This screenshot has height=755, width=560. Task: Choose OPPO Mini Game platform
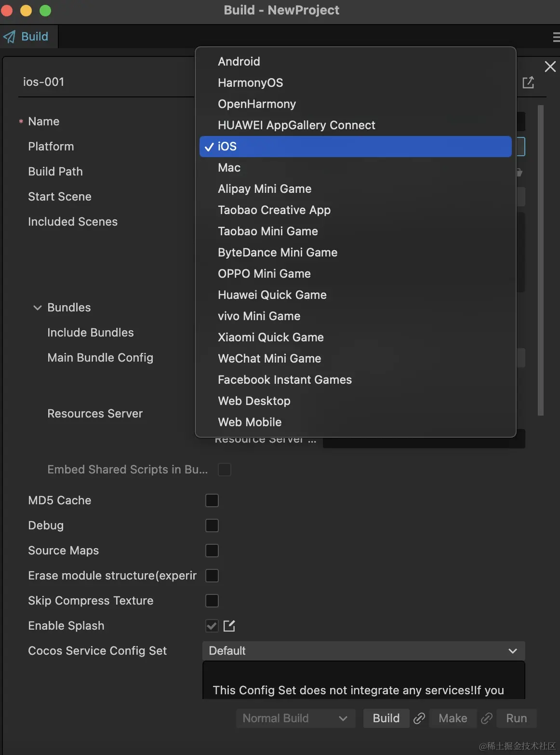(355, 274)
